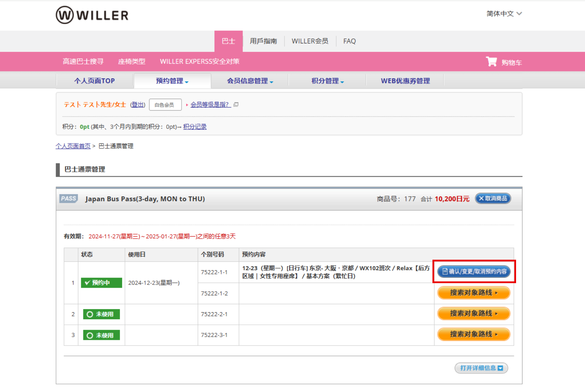Image resolution: width=585 pixels, height=392 pixels.
Task: Click the 10,200日元 total amount
Action: (452, 199)
